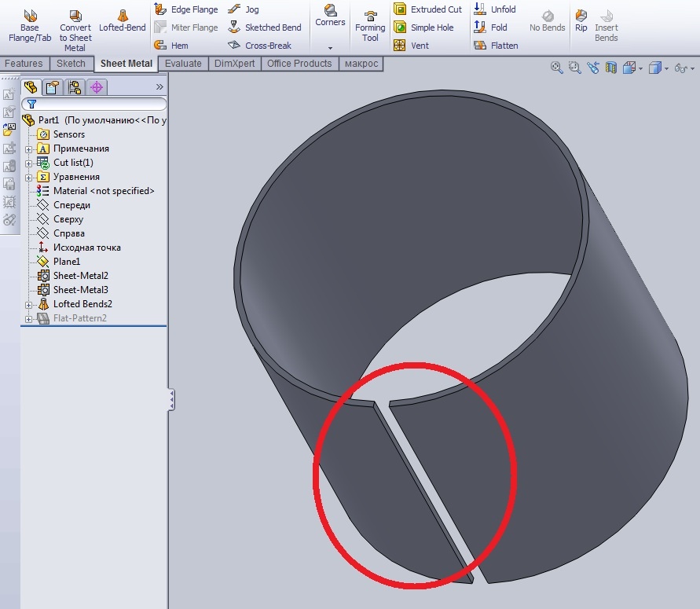Select the Lofted-Bend tool

pos(123,21)
